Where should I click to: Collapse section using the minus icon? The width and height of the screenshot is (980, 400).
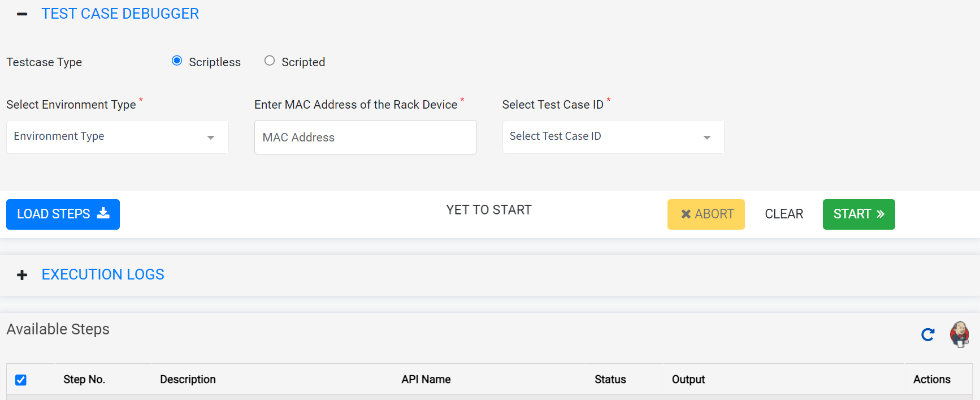tap(22, 14)
